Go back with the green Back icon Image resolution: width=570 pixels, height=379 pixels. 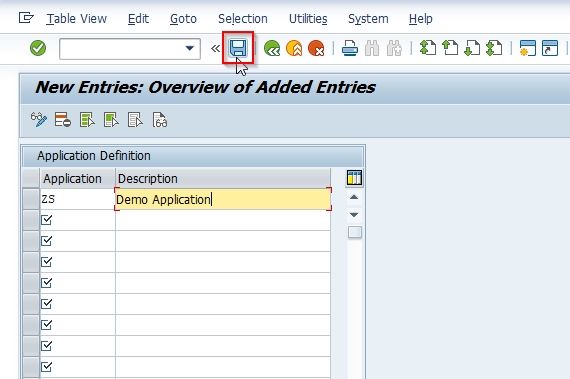point(272,48)
